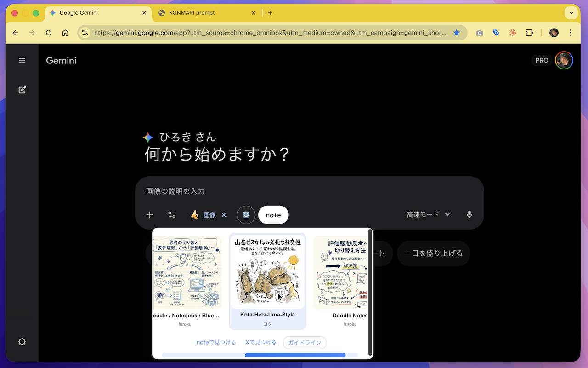588x368 pixels.
Task: Open Chrome's three-dot options menu
Action: (x=570, y=32)
